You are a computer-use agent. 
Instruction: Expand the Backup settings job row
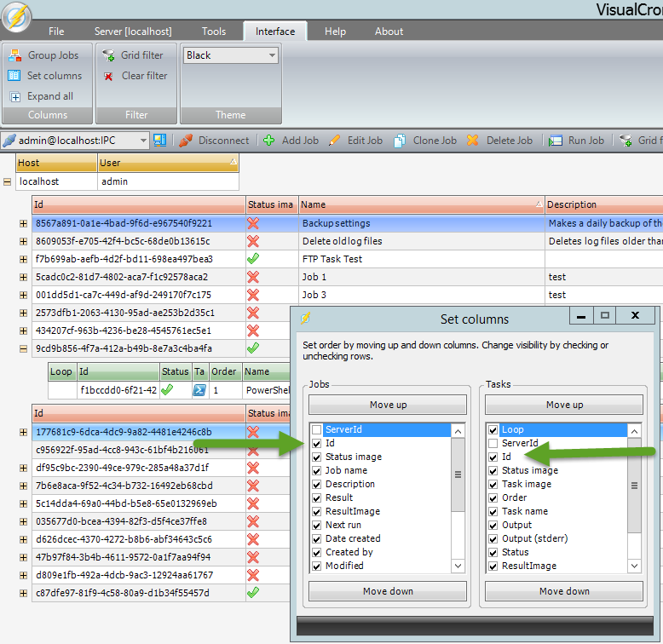coord(24,223)
